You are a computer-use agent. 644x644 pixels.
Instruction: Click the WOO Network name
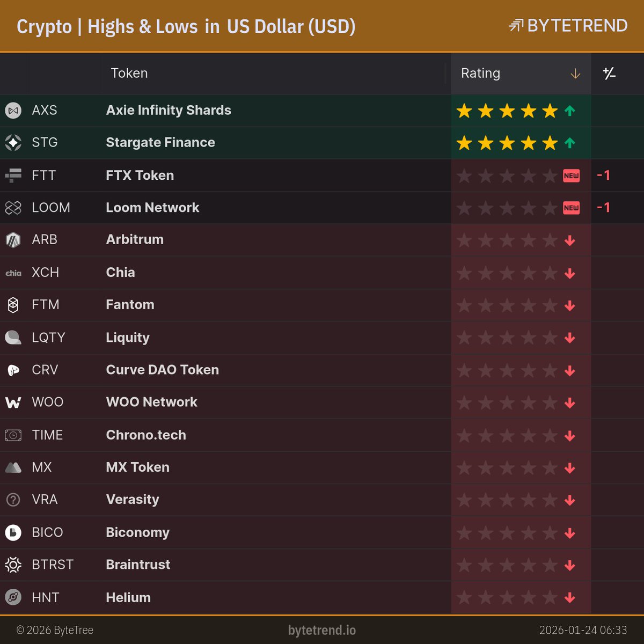[x=152, y=402]
